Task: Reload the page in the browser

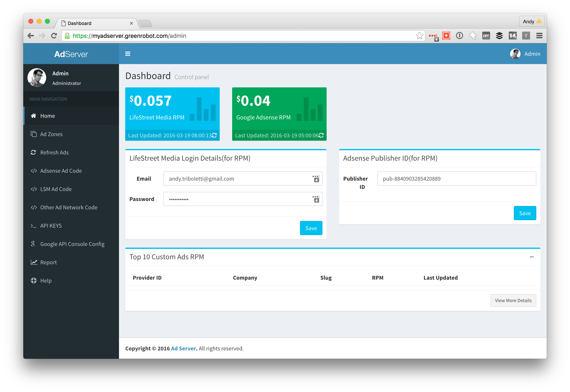Action: pyautogui.click(x=54, y=36)
